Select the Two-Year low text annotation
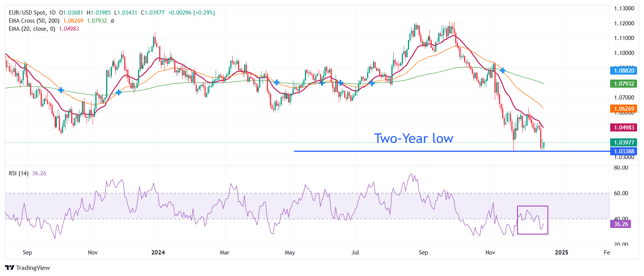 tap(413, 138)
